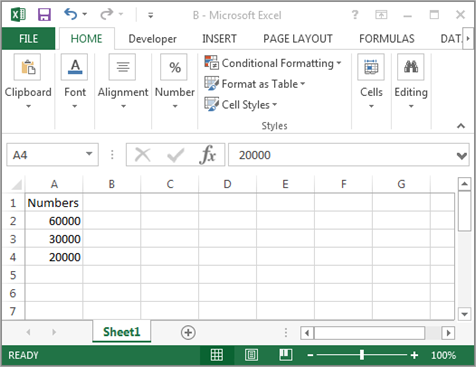
Task: Confirm the formula entry with the checkmark
Action: pos(175,155)
